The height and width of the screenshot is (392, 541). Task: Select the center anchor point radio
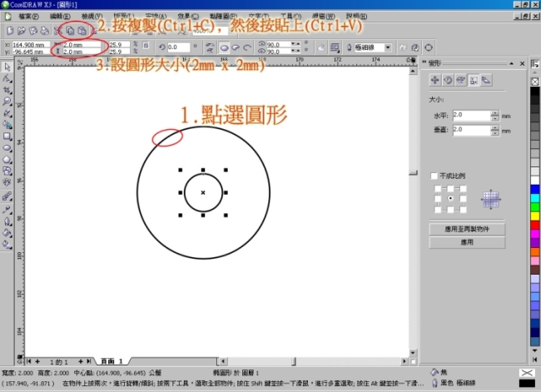pyautogui.click(x=450, y=198)
